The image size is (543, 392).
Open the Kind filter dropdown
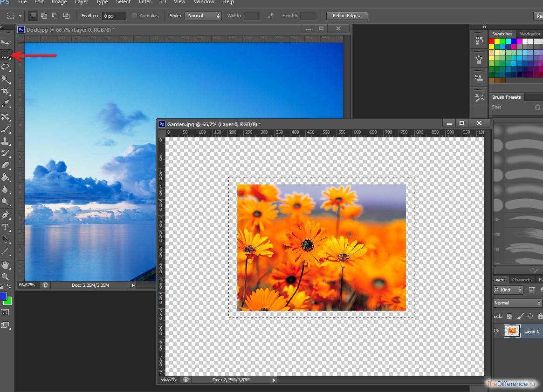pos(509,290)
